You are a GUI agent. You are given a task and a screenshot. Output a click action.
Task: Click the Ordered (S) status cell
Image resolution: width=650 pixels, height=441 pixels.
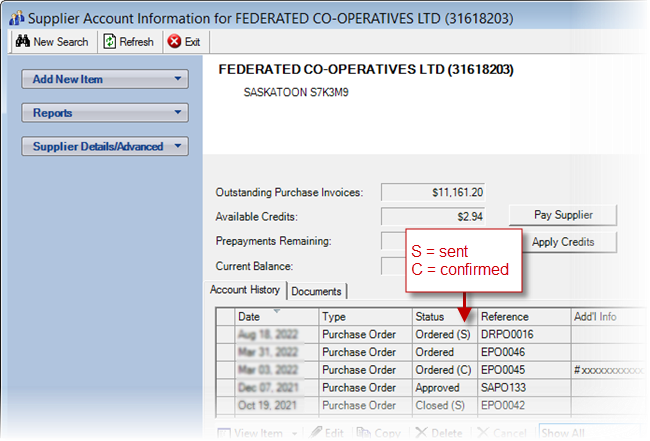click(x=444, y=334)
